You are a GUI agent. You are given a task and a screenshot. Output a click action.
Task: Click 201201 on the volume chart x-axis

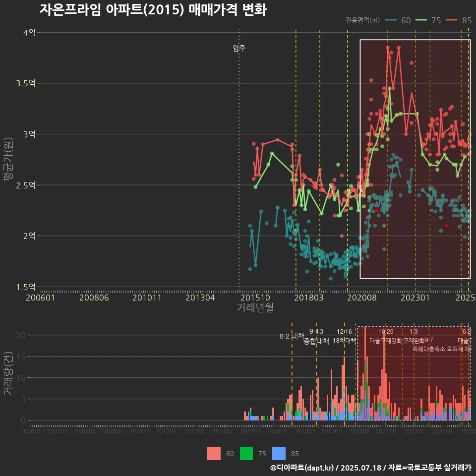pyautogui.click(x=166, y=431)
